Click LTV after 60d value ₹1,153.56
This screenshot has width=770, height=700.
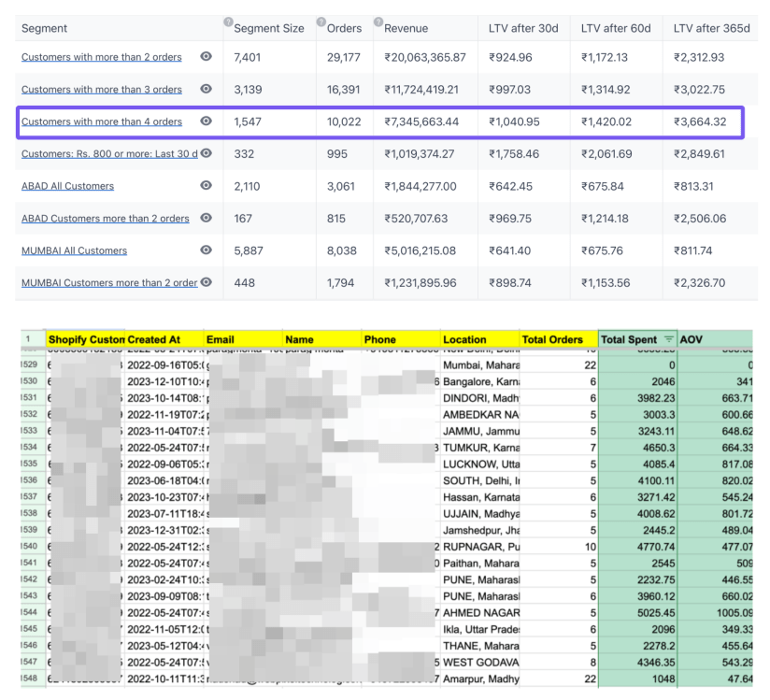coord(605,283)
